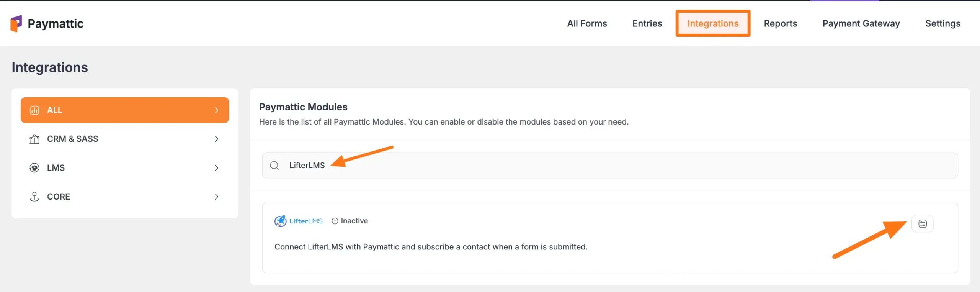Click the Inactive status label
This screenshot has width=980, height=292.
pos(354,221)
